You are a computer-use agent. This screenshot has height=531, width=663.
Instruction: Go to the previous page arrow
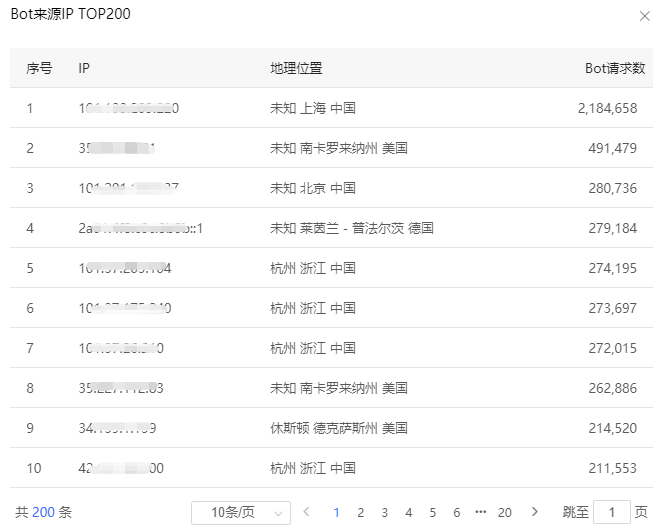pyautogui.click(x=307, y=512)
